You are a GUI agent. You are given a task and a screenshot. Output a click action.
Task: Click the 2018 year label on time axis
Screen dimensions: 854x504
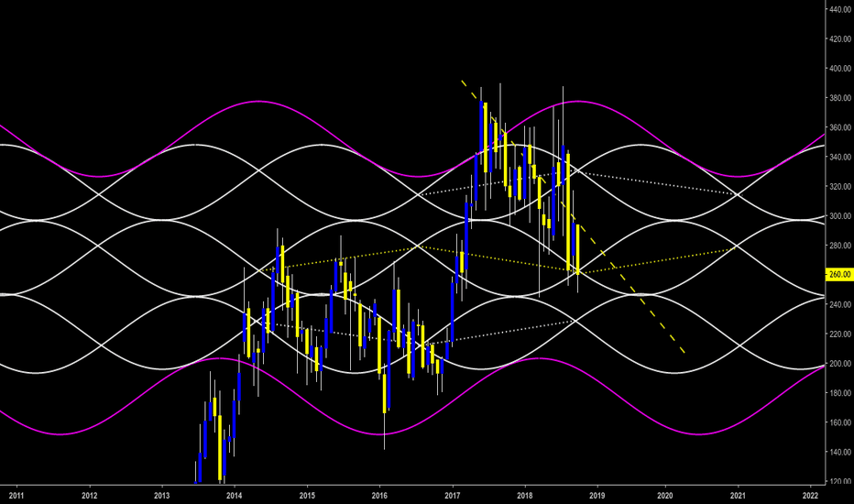pos(525,495)
